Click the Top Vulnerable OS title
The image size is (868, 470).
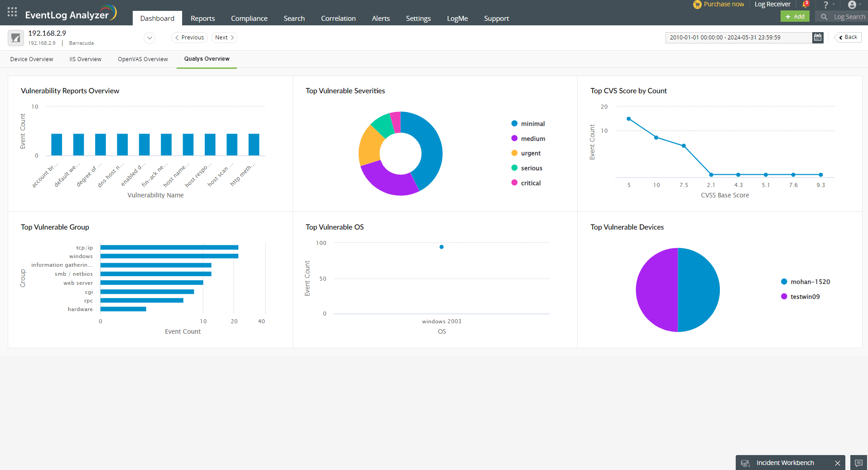click(335, 227)
